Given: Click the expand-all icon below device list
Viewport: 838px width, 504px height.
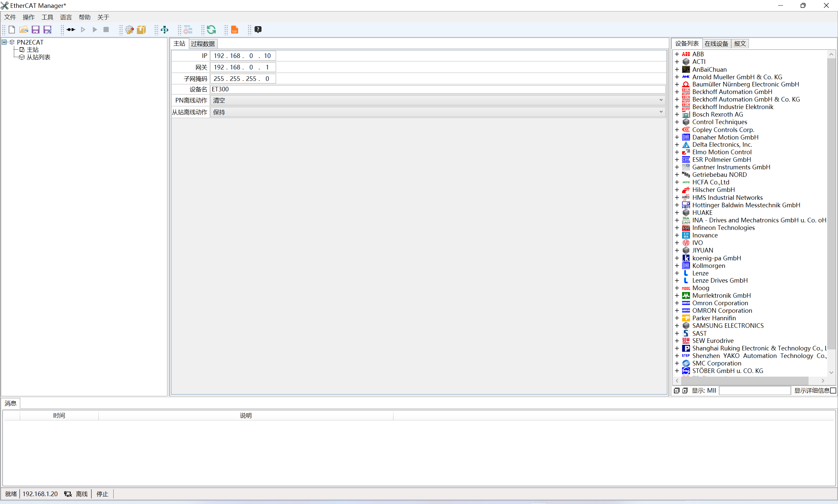Looking at the screenshot, I should point(685,391).
